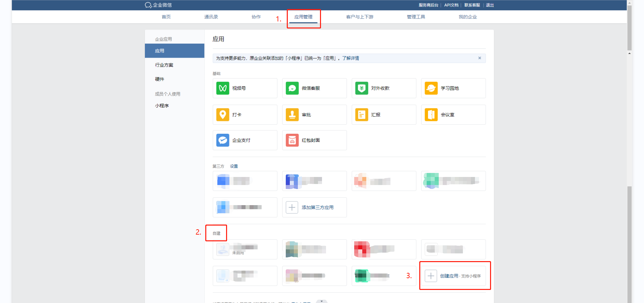Go to the 我的企业 tab
This screenshot has width=644, height=303.
point(468,17)
